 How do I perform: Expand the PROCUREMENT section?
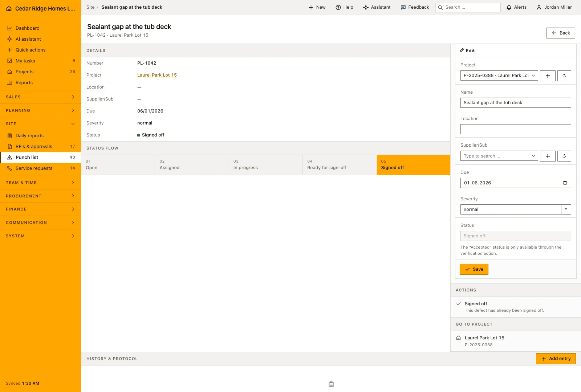[40, 196]
